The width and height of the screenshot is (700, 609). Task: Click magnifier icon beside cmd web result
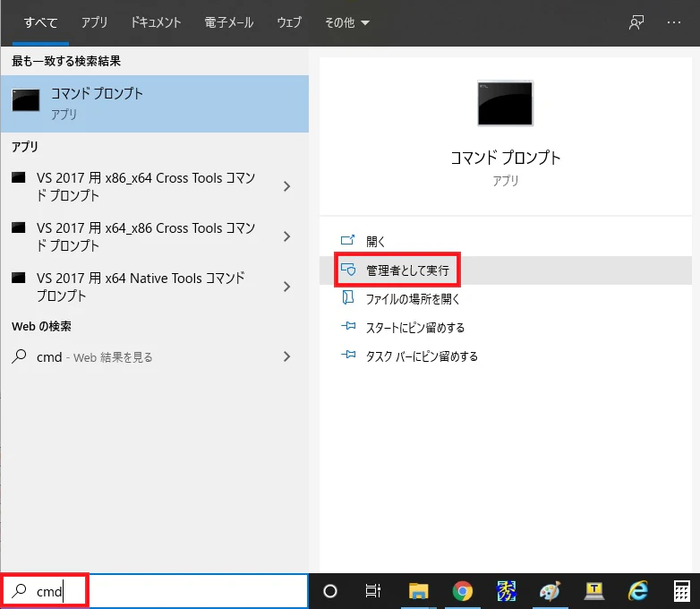pos(19,356)
